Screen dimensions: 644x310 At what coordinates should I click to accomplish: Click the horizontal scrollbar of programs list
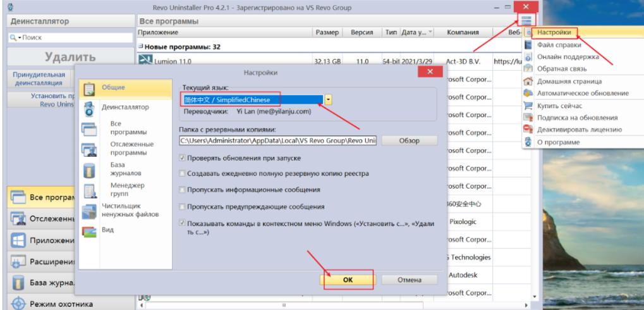click(x=283, y=306)
